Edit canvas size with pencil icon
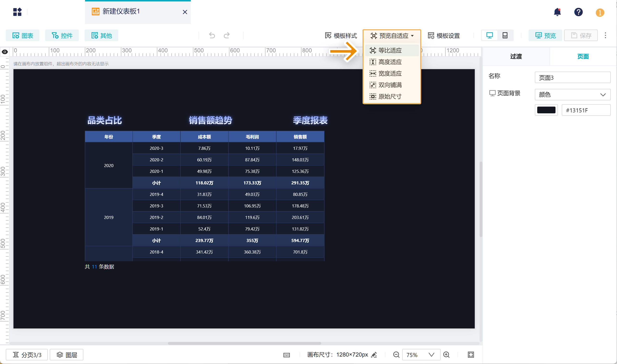 [374, 355]
